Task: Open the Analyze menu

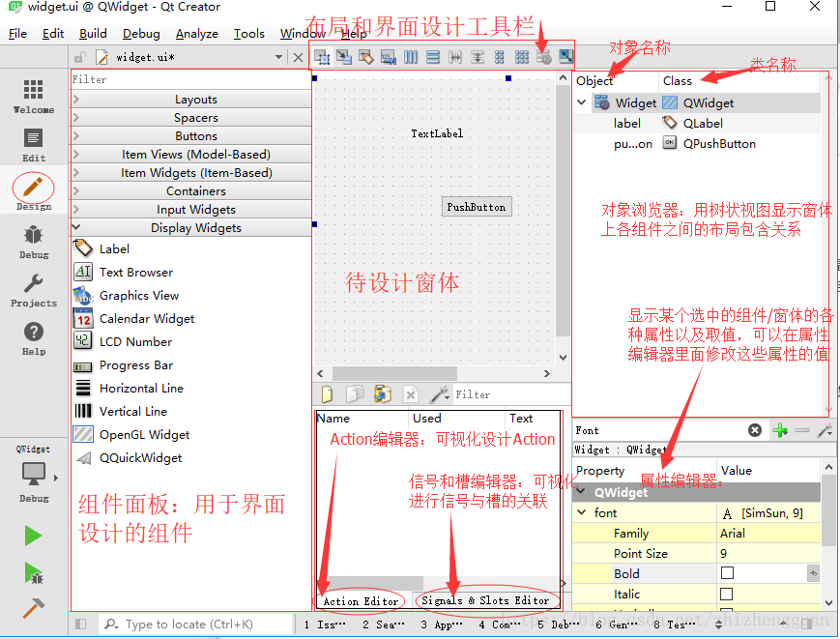Action: (196, 33)
